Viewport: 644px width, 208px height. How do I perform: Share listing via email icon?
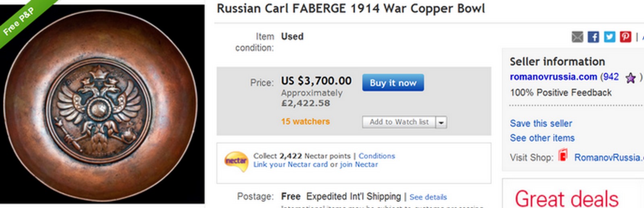click(577, 37)
